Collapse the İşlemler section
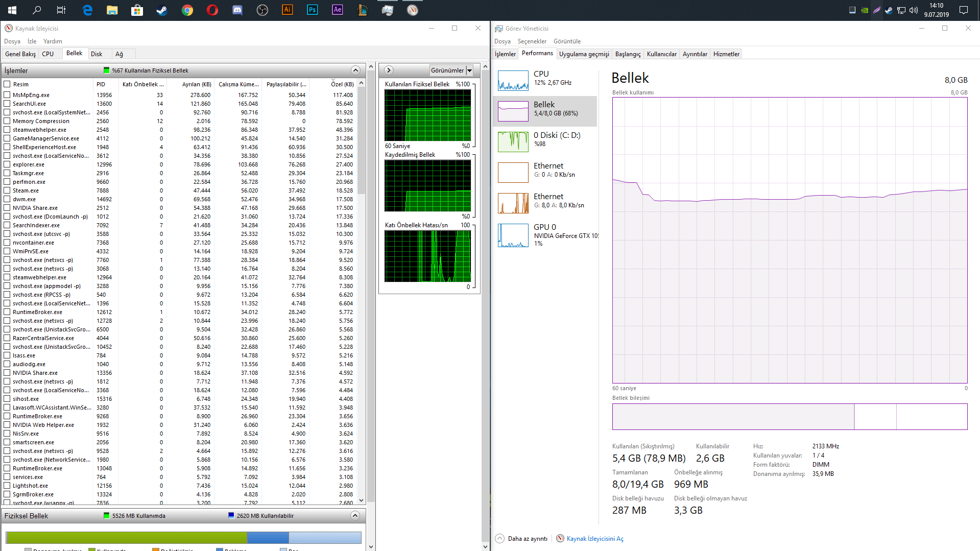This screenshot has height=551, width=980. click(x=356, y=70)
